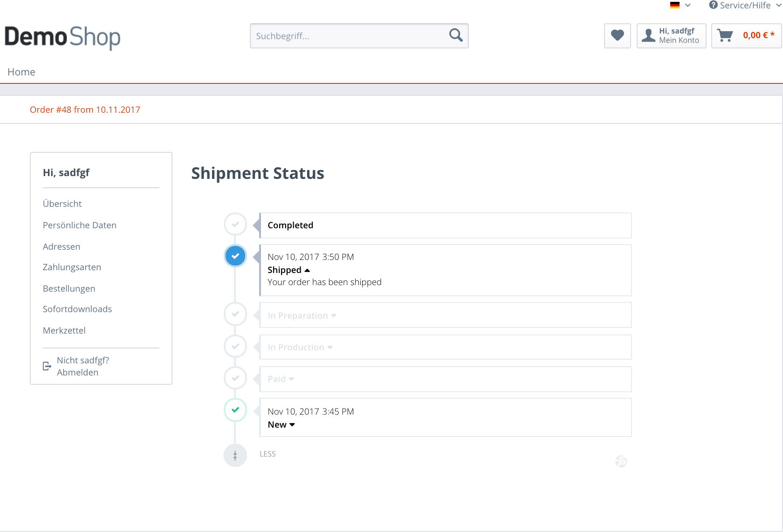Click the green New status checkmark
Viewport: 783px width, 532px height.
pyautogui.click(x=235, y=410)
